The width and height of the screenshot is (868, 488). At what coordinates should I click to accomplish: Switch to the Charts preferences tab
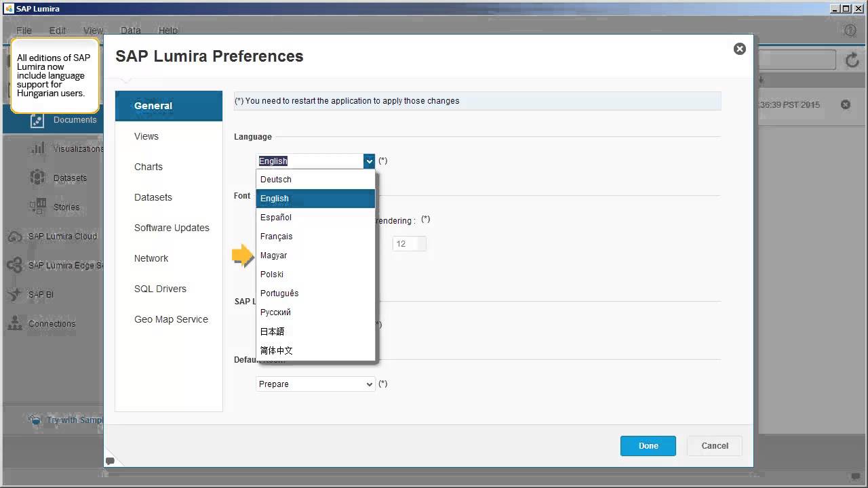[x=149, y=167]
